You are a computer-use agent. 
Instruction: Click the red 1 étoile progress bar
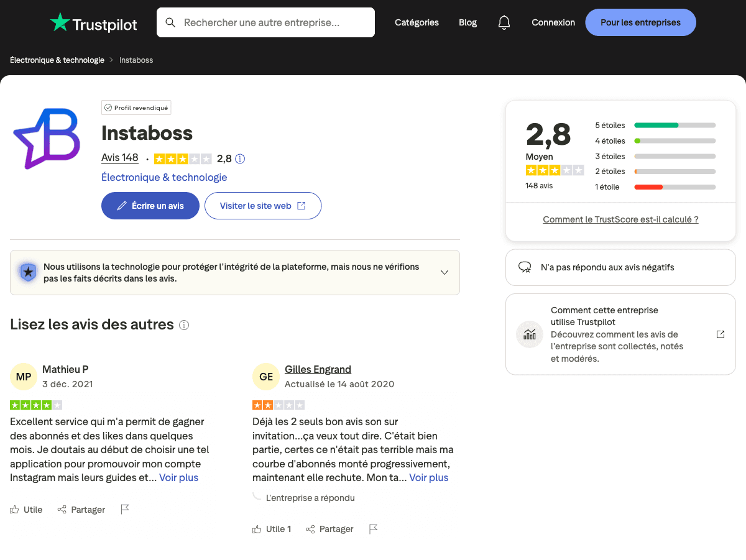click(675, 186)
